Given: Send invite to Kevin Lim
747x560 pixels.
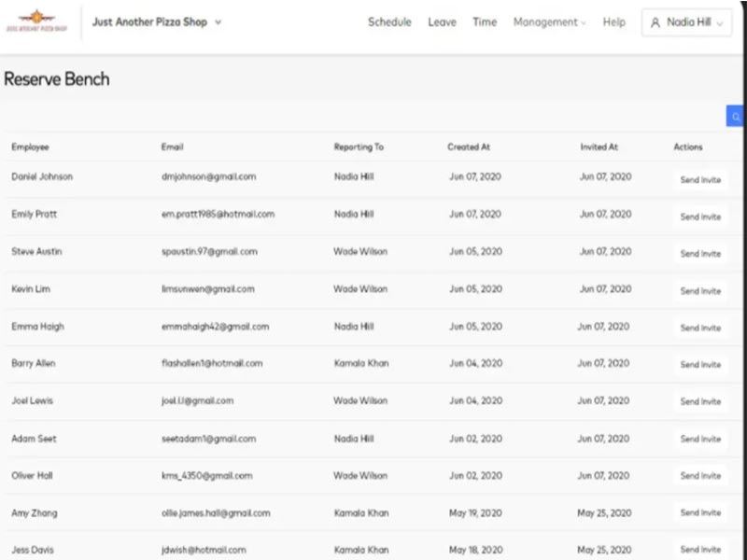Looking at the screenshot, I should click(700, 291).
